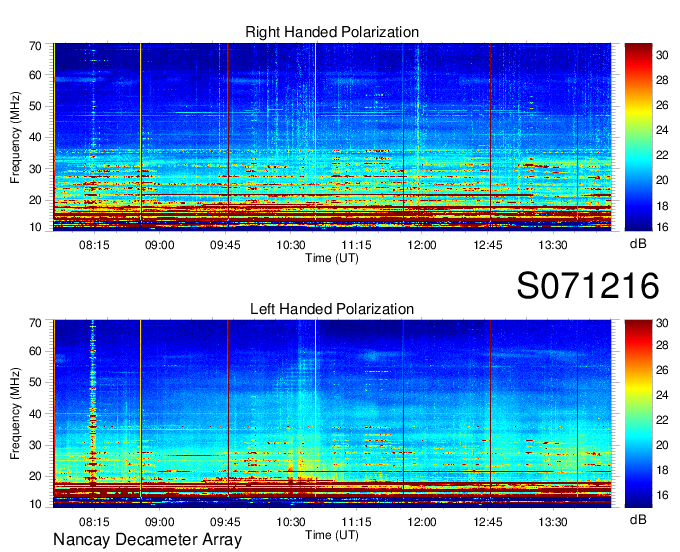Viewport: 680px width, 552px height.
Task: Click the 09:00 tick of Left Handed plot
Action: click(159, 522)
